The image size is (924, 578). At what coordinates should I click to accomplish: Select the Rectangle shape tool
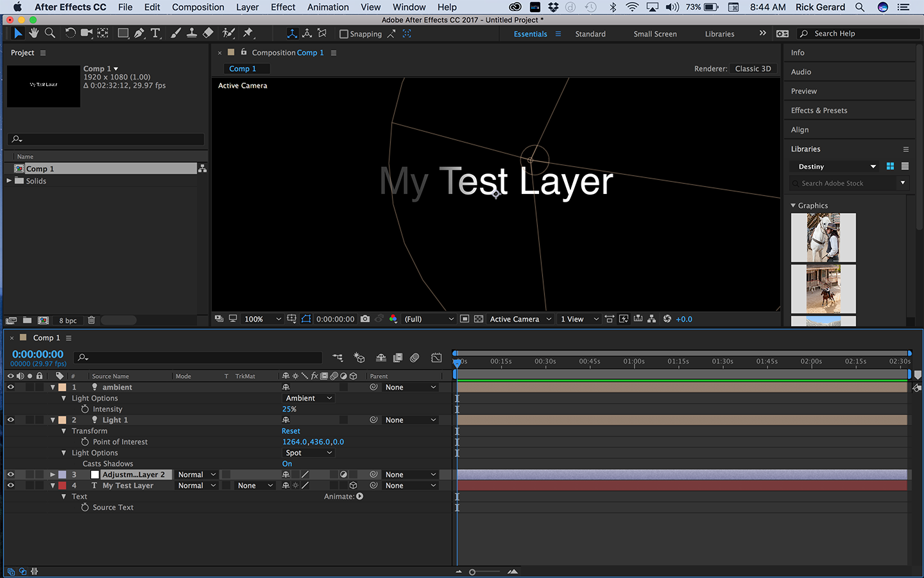123,33
